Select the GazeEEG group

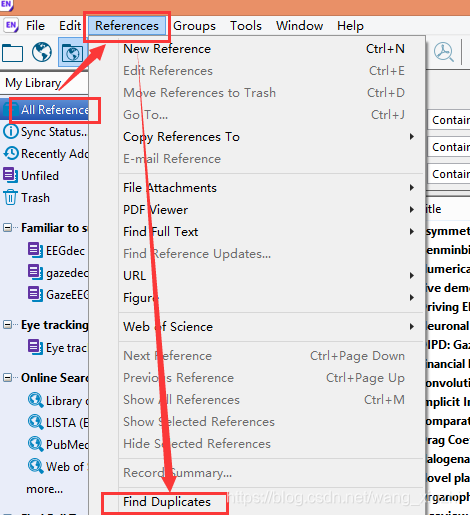(67, 295)
